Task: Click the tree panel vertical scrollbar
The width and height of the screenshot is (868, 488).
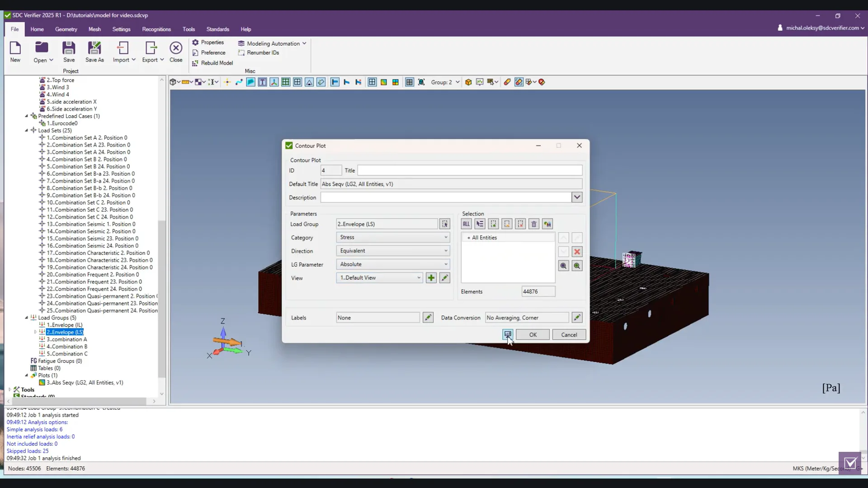Action: point(161,298)
